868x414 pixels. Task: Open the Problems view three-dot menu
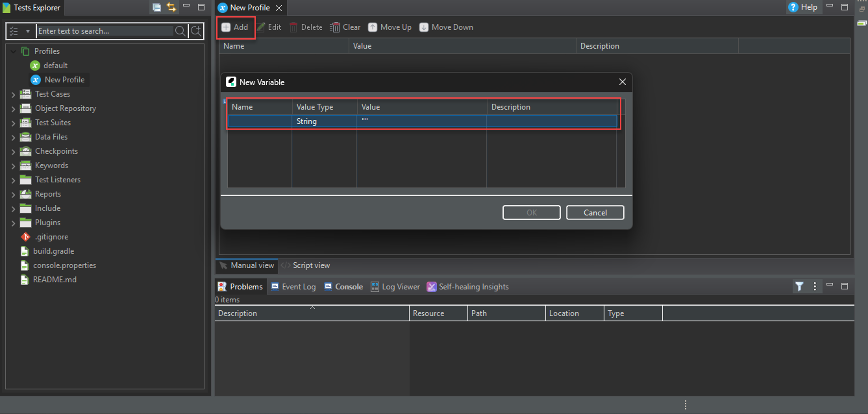[x=815, y=286]
